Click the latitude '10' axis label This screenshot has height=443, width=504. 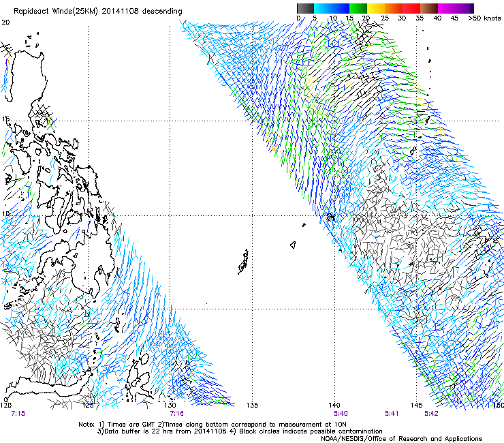pos(5,213)
